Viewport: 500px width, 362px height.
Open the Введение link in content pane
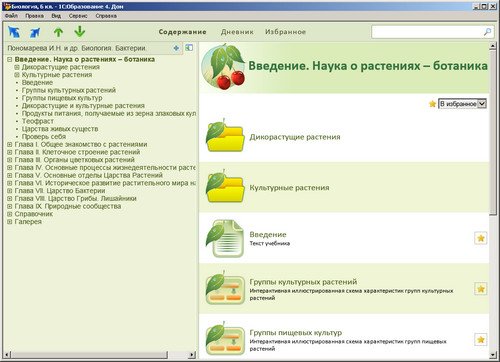pos(268,234)
